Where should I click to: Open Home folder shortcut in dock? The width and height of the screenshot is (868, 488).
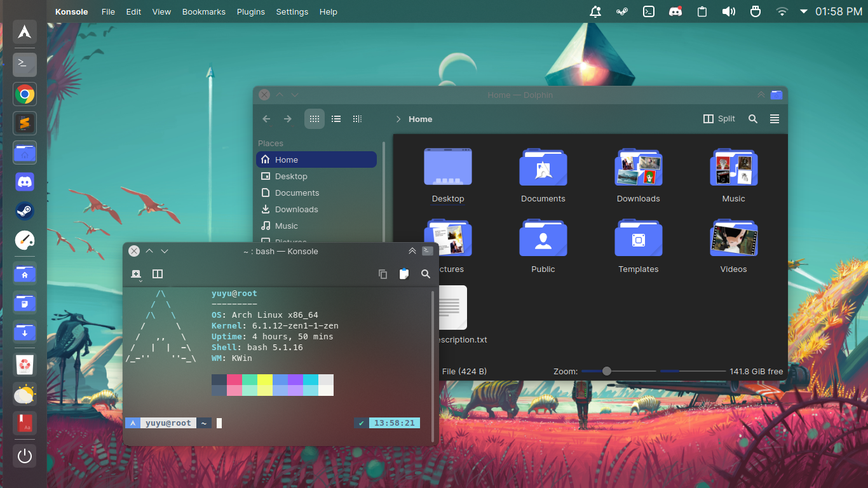pos(25,273)
